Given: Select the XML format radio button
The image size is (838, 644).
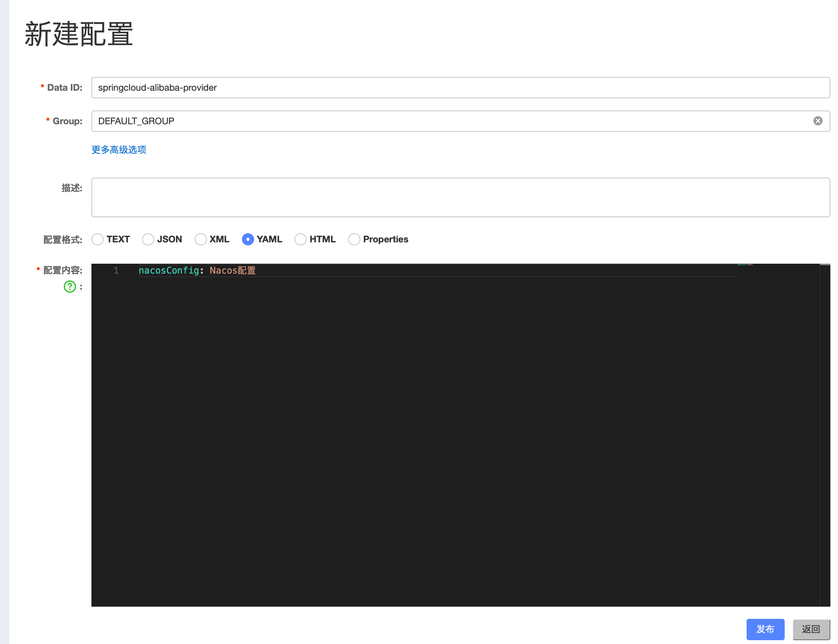Looking at the screenshot, I should point(200,240).
